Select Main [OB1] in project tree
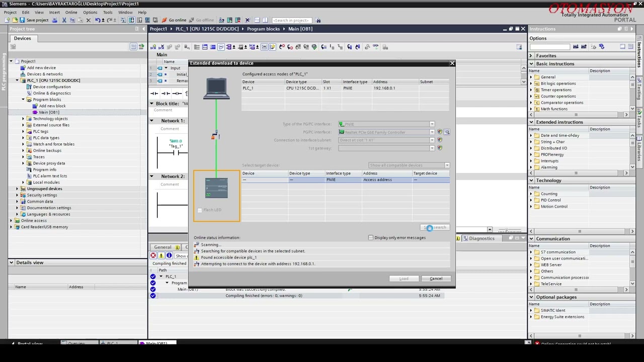The height and width of the screenshot is (362, 644). 49,112
